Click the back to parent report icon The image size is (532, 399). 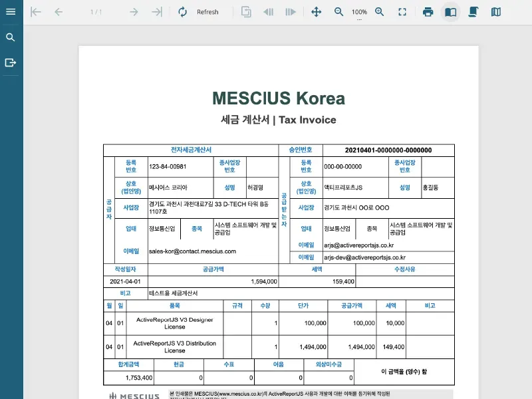pyautogui.click(x=246, y=12)
